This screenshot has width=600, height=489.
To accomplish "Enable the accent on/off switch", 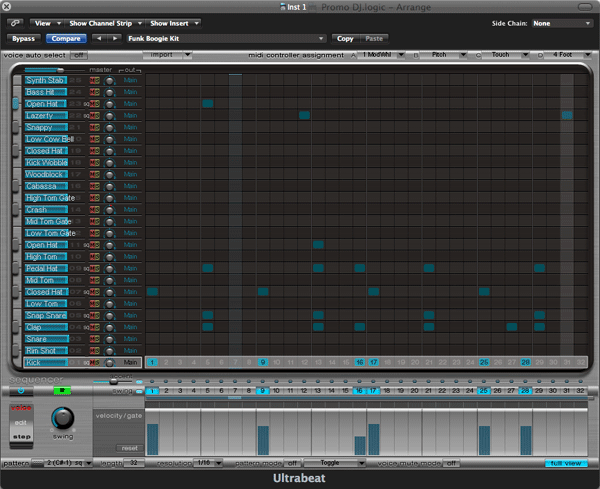I will pos(139,381).
